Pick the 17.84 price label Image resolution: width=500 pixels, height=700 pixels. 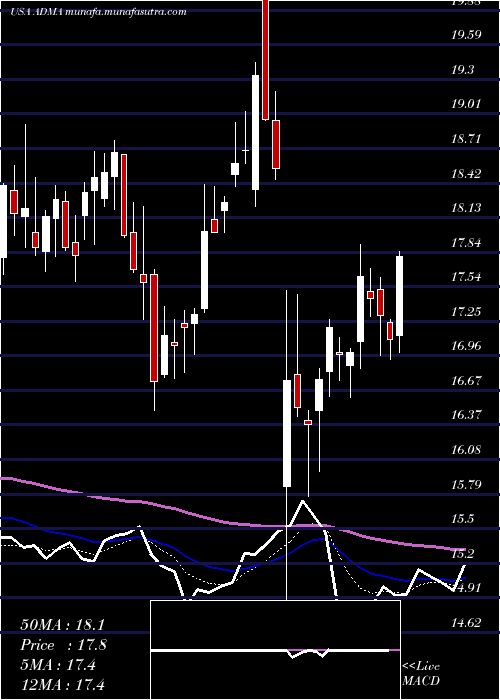pos(468,242)
